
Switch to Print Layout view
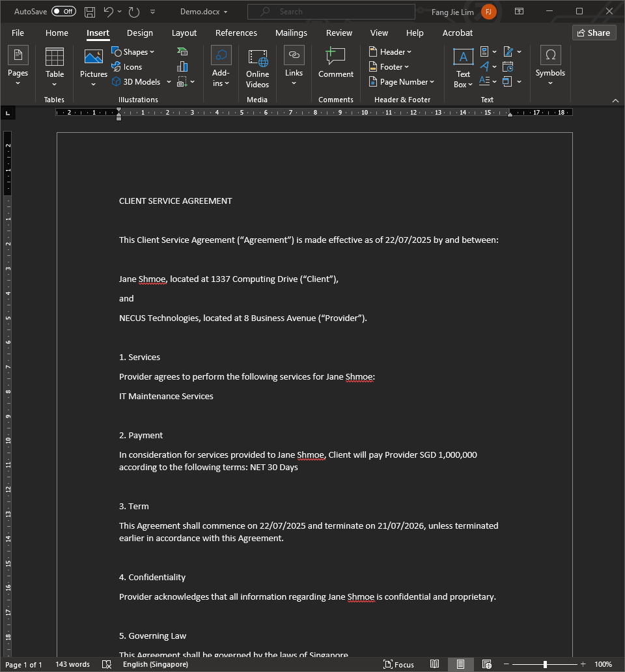click(x=460, y=664)
